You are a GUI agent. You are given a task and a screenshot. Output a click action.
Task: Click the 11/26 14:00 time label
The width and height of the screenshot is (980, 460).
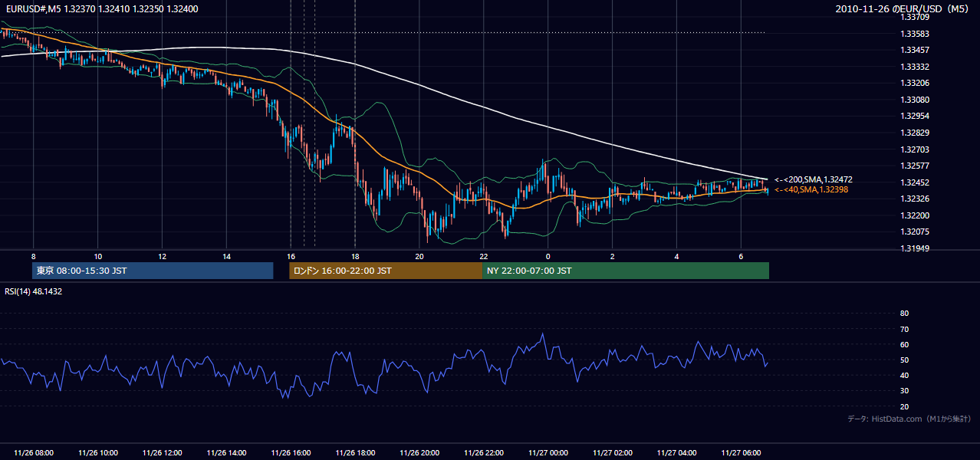pyautogui.click(x=227, y=453)
